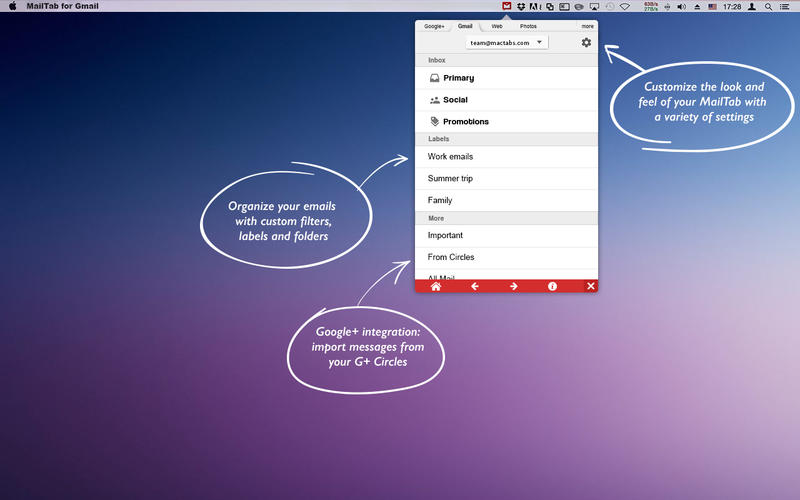Screen dimensions: 800x500
Task: Click the Social people icon
Action: 434,100
